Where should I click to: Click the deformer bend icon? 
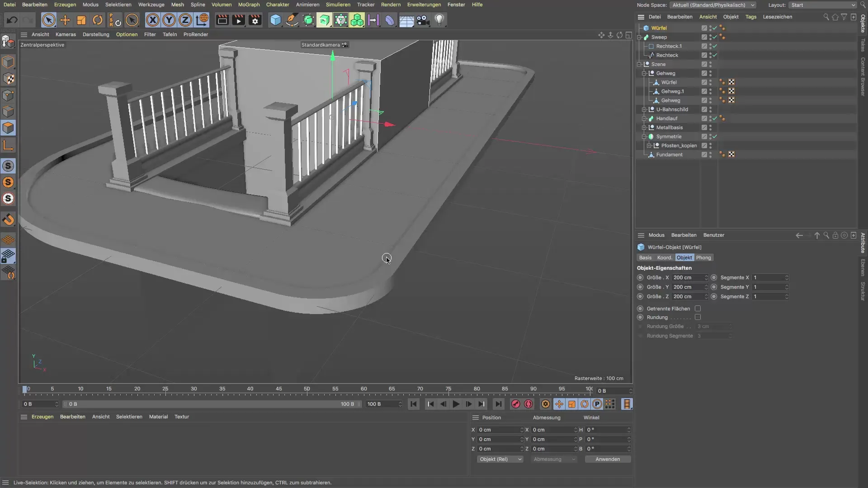[390, 20]
